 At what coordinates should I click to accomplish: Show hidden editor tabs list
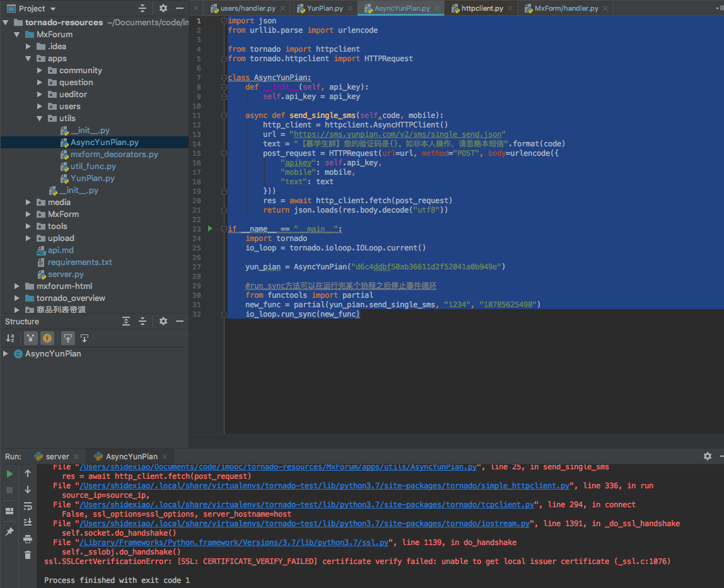click(x=719, y=8)
